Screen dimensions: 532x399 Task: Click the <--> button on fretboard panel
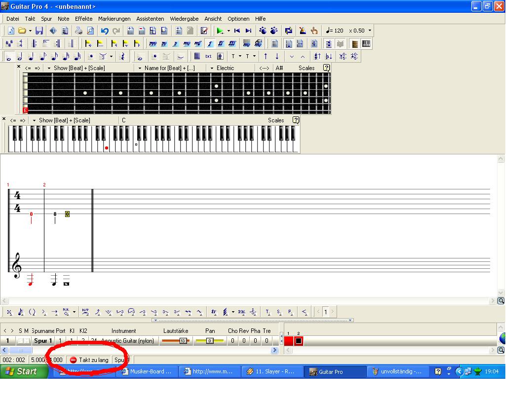pyautogui.click(x=264, y=68)
